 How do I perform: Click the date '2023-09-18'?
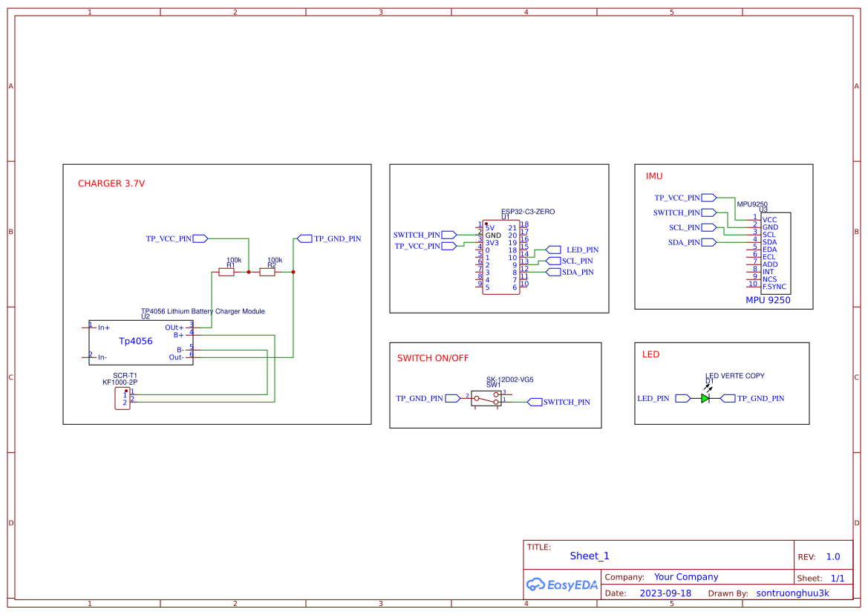pos(665,593)
